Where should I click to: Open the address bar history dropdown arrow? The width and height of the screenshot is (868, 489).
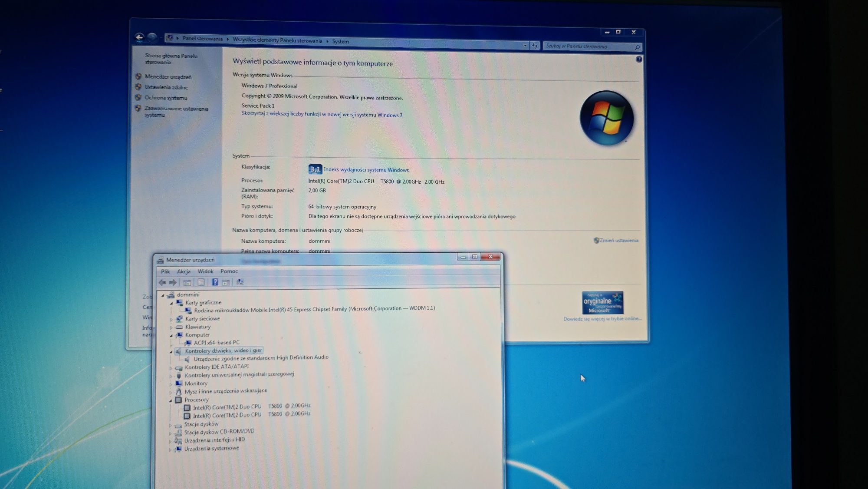(525, 46)
